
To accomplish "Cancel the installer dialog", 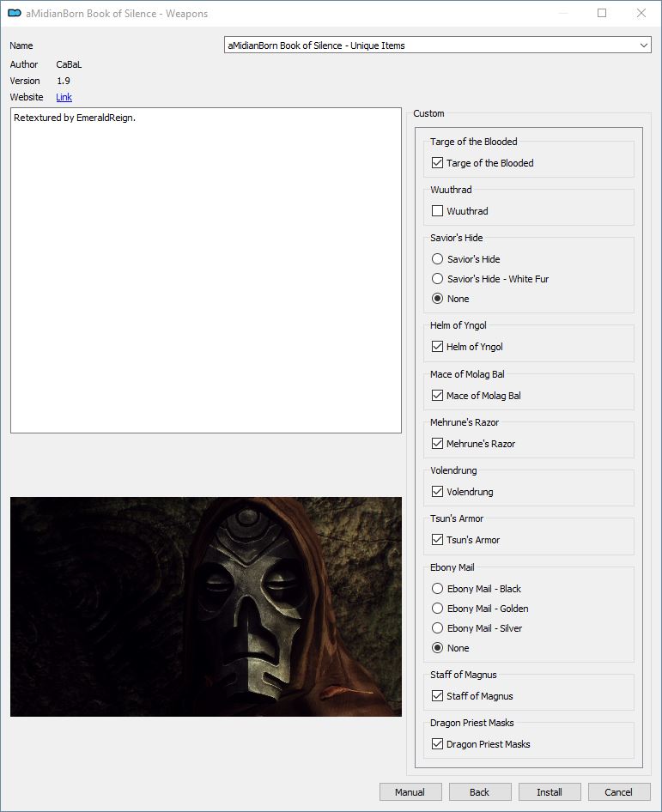I will pos(619,791).
